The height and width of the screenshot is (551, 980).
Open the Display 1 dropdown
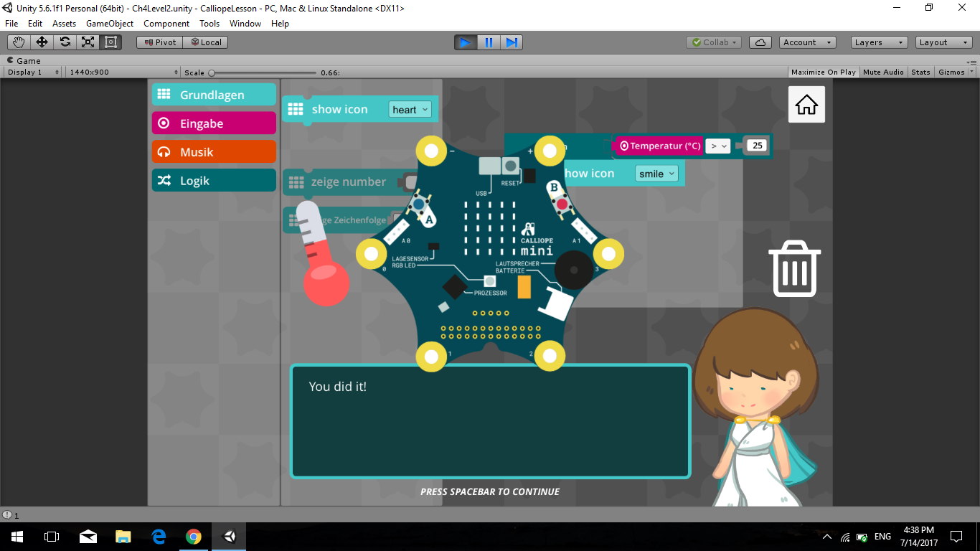[34, 72]
